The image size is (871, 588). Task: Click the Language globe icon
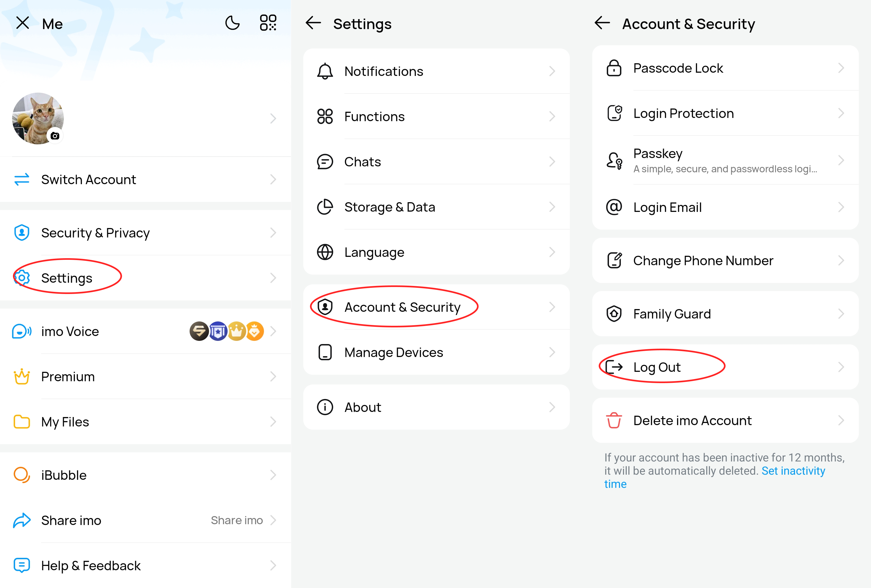click(x=325, y=252)
